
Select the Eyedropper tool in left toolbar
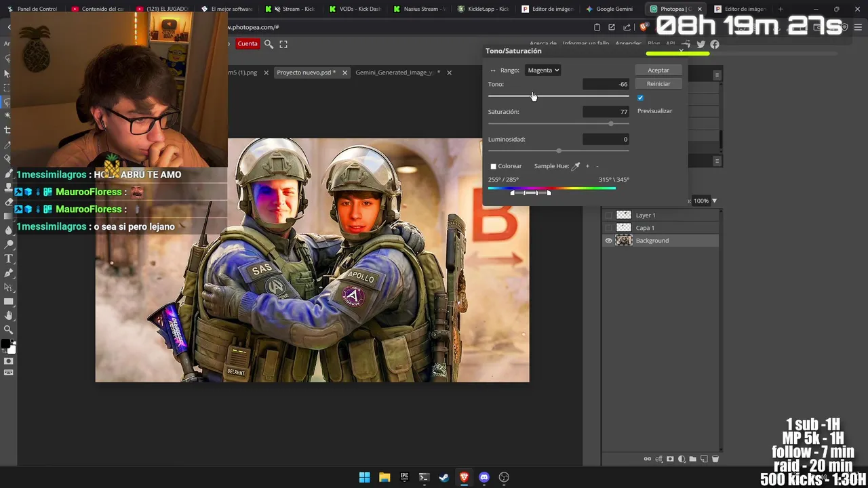[x=7, y=144]
